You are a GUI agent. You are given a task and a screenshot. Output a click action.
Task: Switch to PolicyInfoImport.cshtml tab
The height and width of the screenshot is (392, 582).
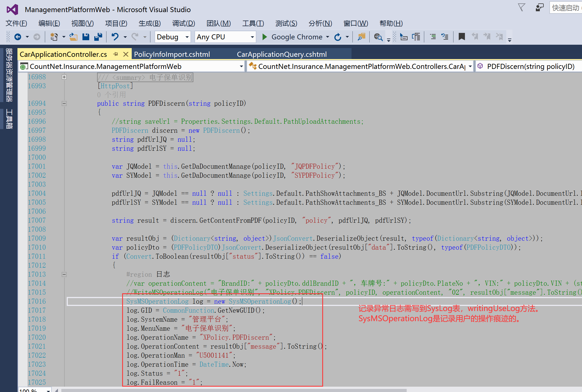click(172, 54)
